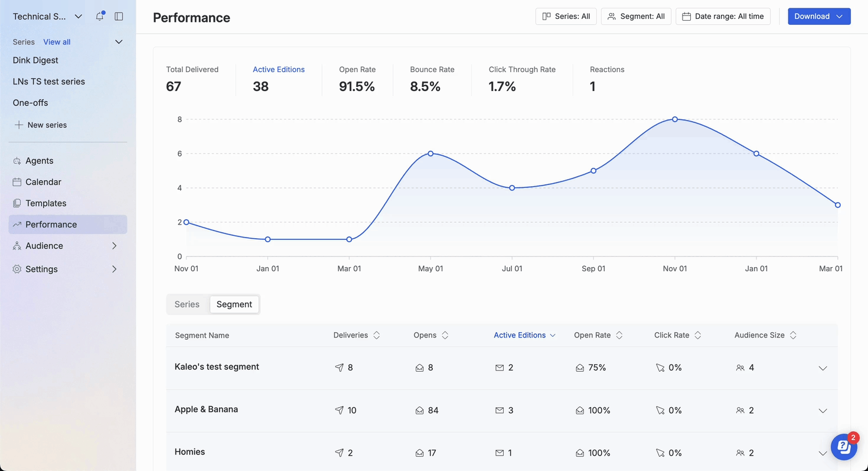Open the chat support widget
Viewport: 868px width, 471px height.
844,447
